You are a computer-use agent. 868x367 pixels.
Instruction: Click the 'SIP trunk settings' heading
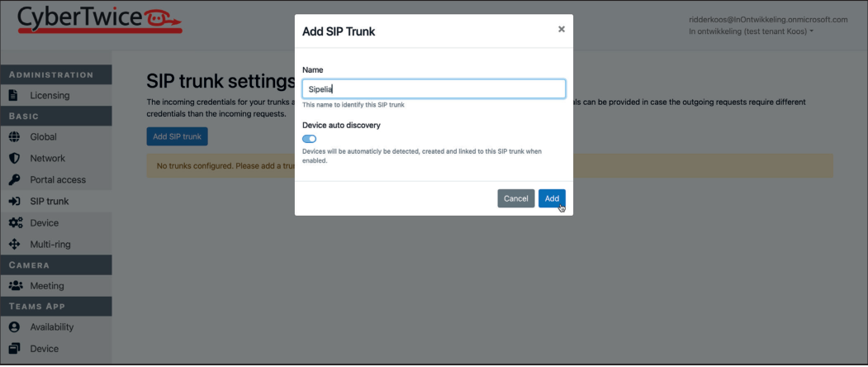(x=221, y=82)
